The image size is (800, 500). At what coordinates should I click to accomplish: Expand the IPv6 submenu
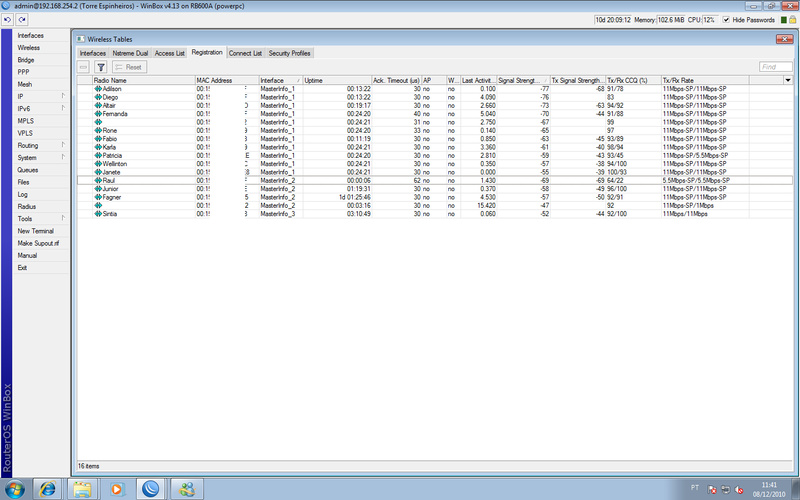click(63, 108)
